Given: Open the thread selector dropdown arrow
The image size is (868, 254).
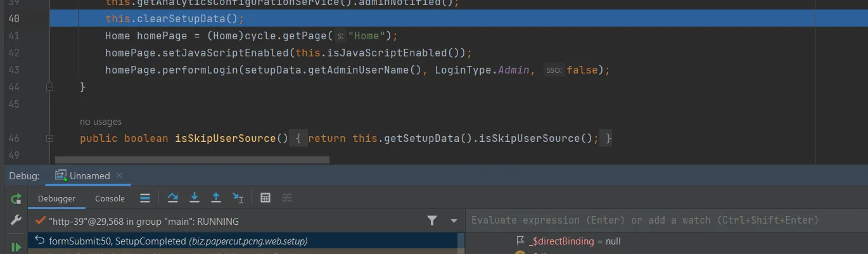Looking at the screenshot, I should (x=454, y=221).
